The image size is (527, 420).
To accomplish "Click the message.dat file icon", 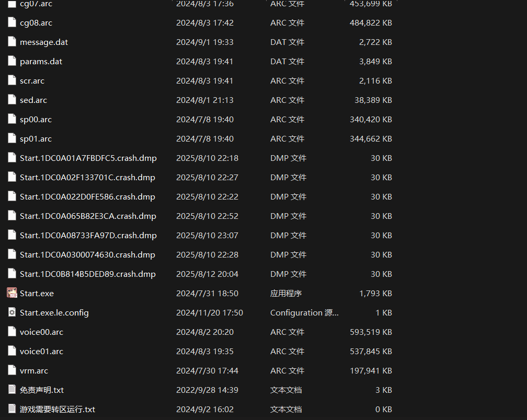I will pos(12,42).
